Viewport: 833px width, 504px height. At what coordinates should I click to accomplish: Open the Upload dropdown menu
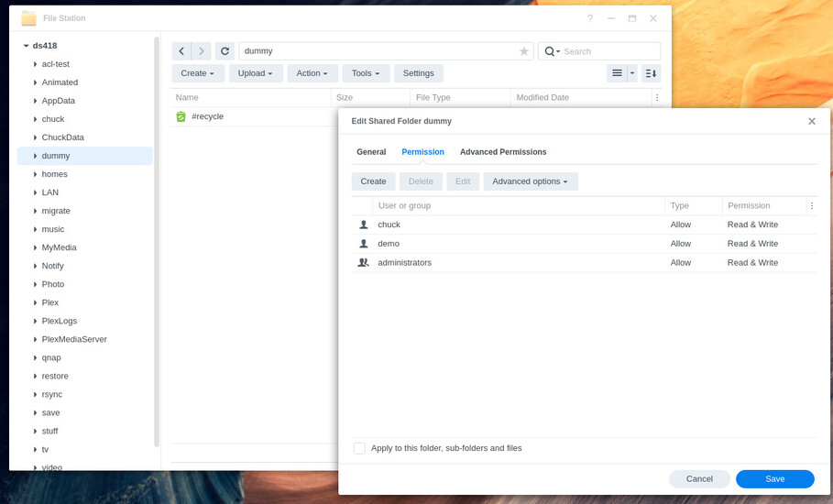(256, 73)
